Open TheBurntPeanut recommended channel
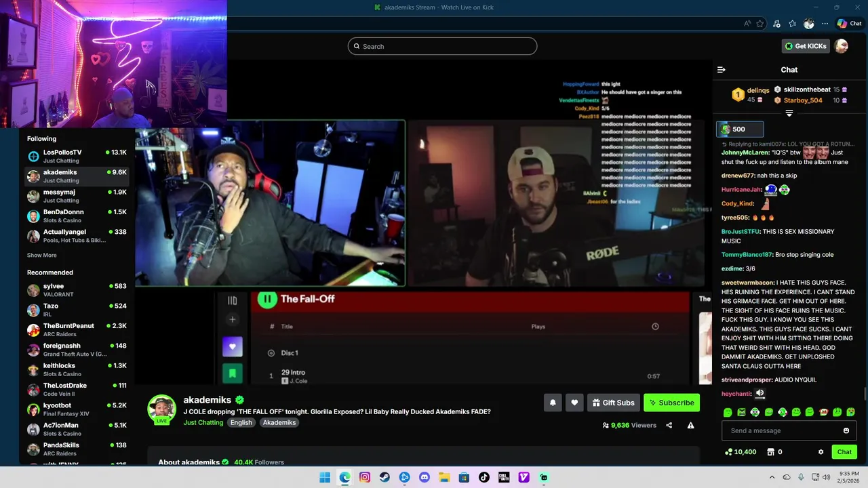 click(x=76, y=329)
